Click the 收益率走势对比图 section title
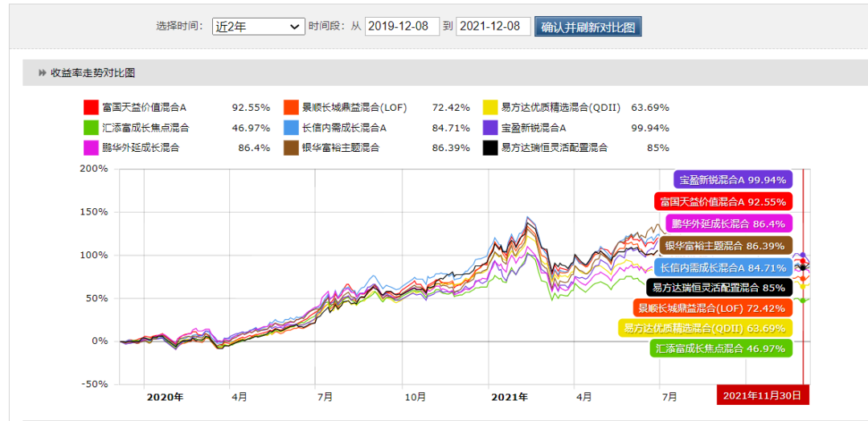Screen dimensions: 868x421 pos(93,72)
